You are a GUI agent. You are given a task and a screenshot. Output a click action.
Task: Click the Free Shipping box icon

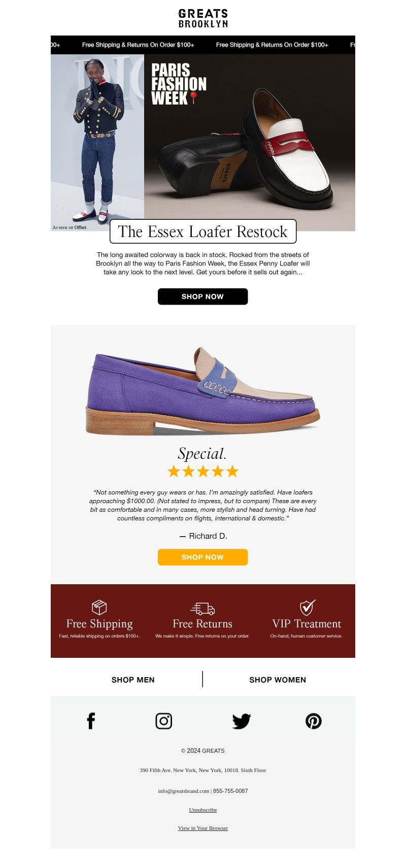point(99,608)
